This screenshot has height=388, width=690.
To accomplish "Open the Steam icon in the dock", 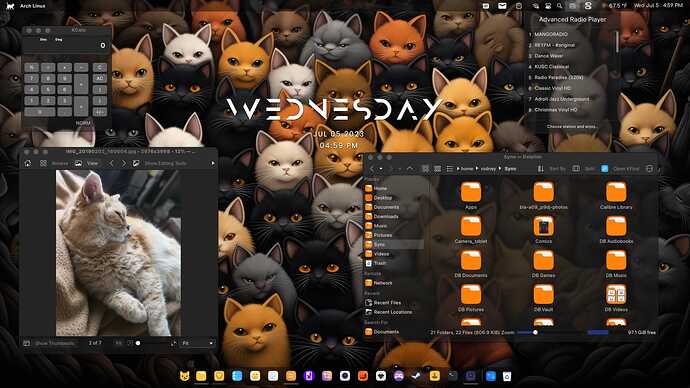I will 416,376.
